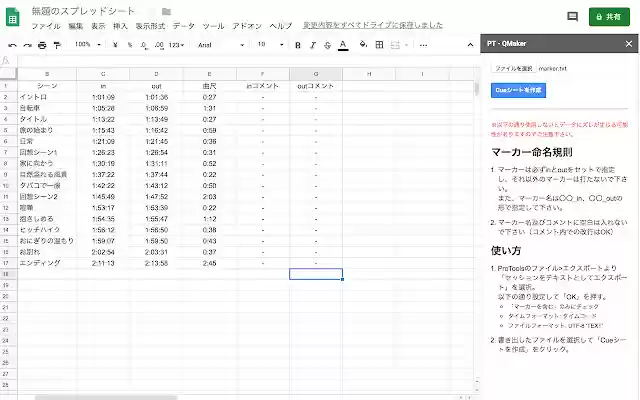Increase decimal places

(159, 45)
